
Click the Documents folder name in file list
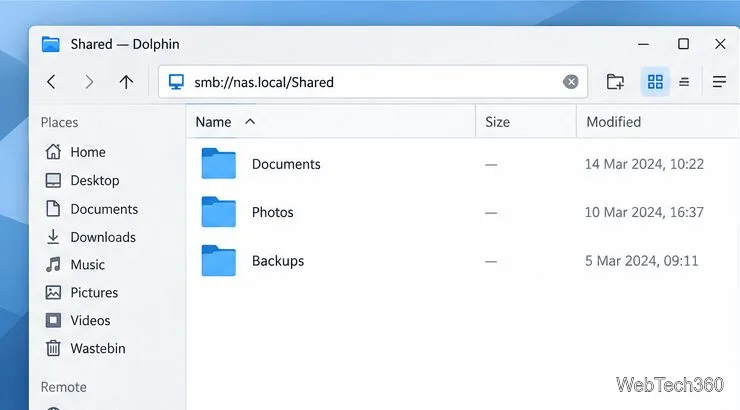tap(286, 164)
